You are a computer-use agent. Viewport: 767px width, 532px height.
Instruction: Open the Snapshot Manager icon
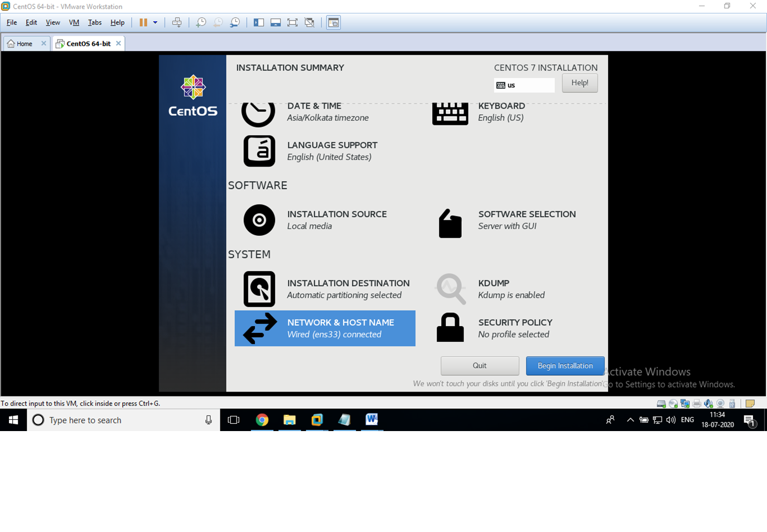pos(234,22)
